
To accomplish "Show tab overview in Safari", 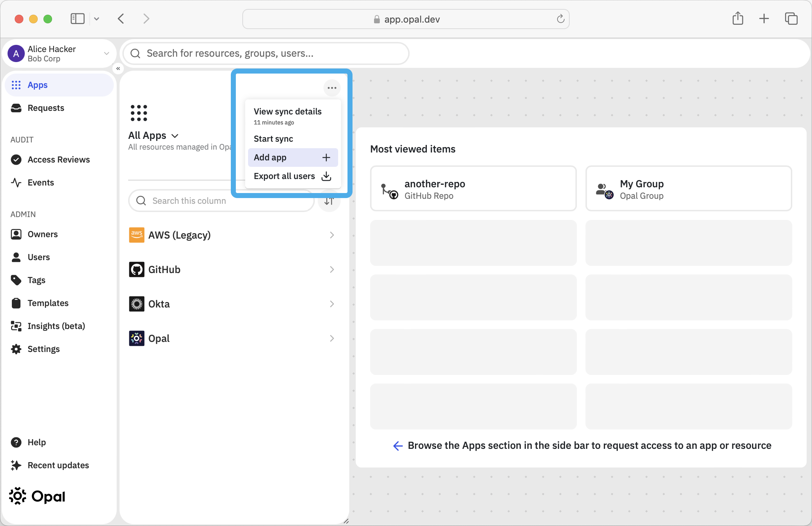I will click(791, 19).
